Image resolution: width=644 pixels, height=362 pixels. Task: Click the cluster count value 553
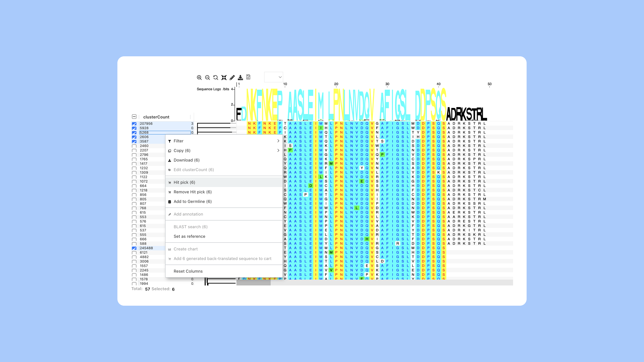pos(143,217)
